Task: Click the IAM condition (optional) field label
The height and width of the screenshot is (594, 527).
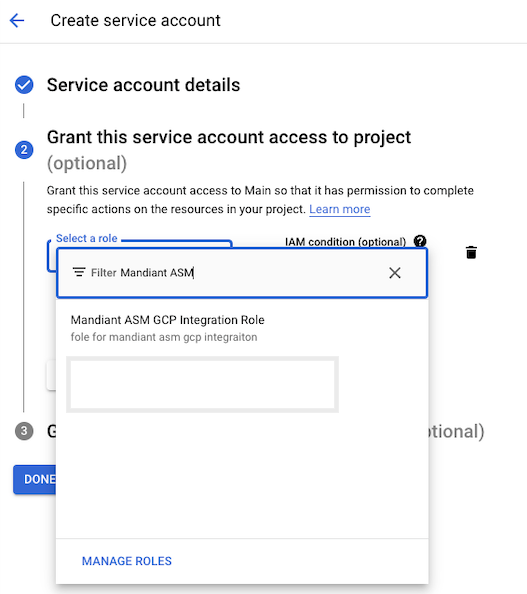Action: click(345, 242)
